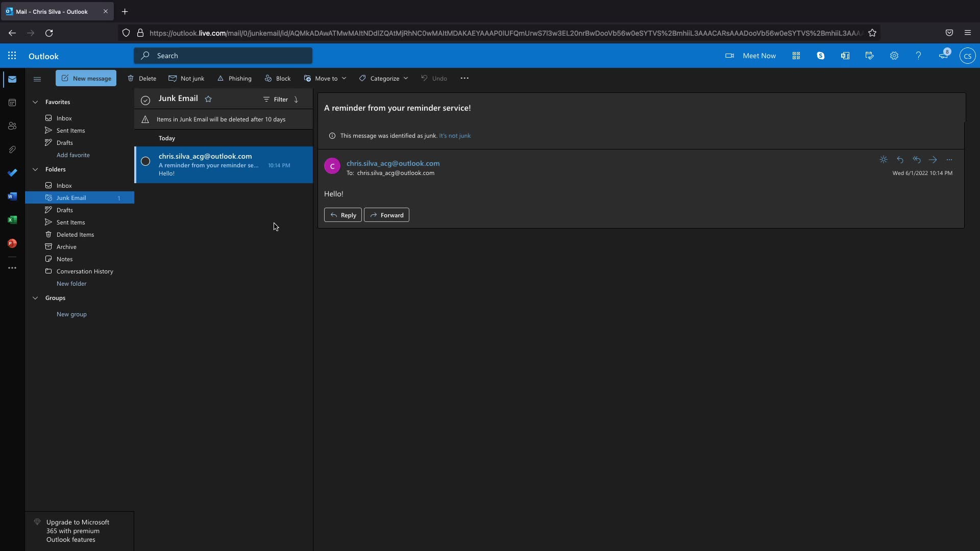
Task: Open the Deleted Items folder
Action: (75, 235)
